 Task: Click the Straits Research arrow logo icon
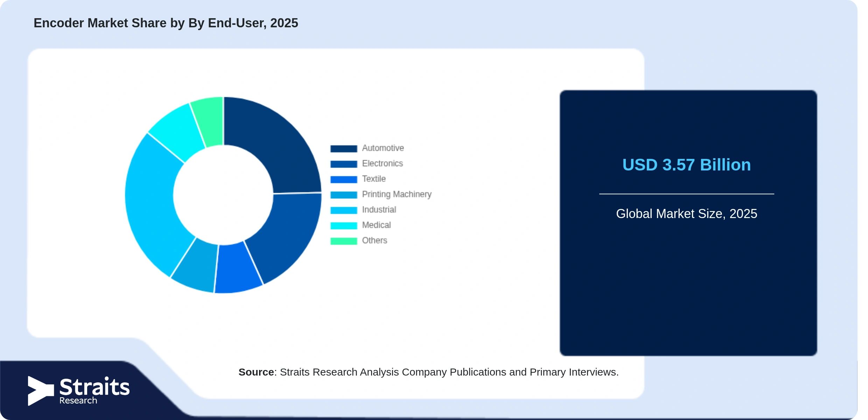click(x=41, y=391)
